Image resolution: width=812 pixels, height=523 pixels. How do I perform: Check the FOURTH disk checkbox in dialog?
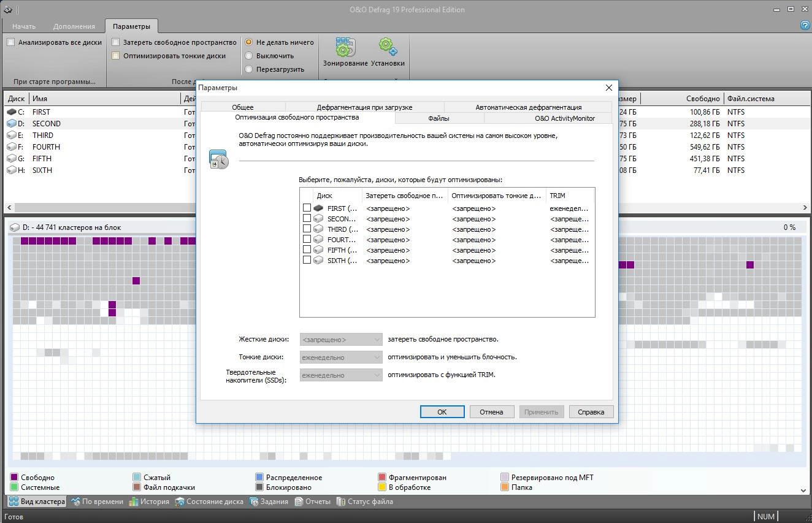307,240
